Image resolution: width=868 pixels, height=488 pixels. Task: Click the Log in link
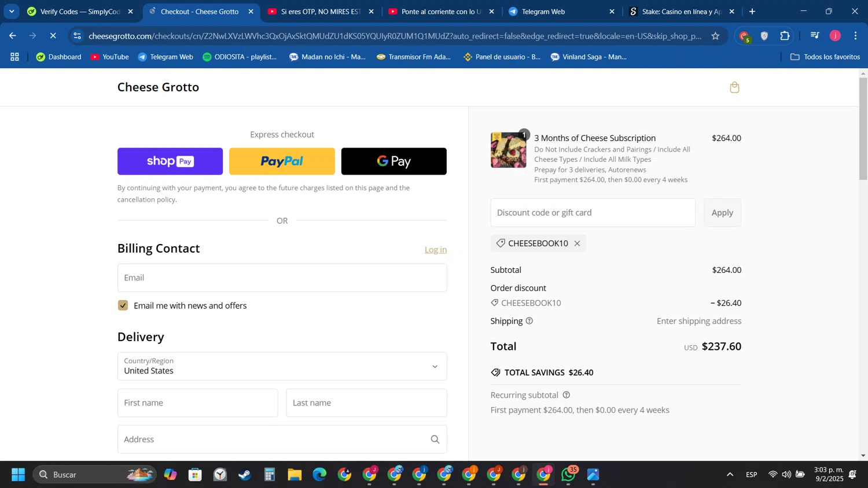[436, 250]
